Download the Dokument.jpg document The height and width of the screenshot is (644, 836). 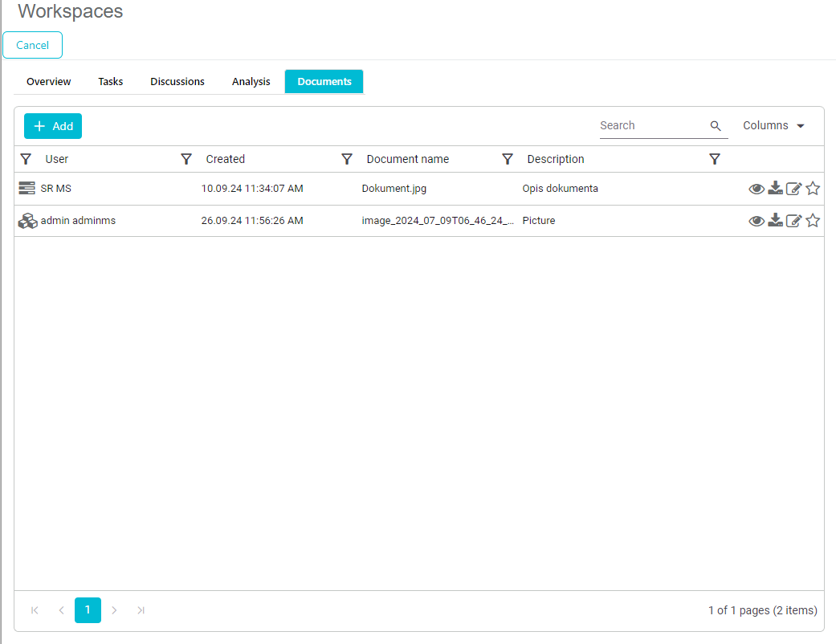pyautogui.click(x=775, y=189)
